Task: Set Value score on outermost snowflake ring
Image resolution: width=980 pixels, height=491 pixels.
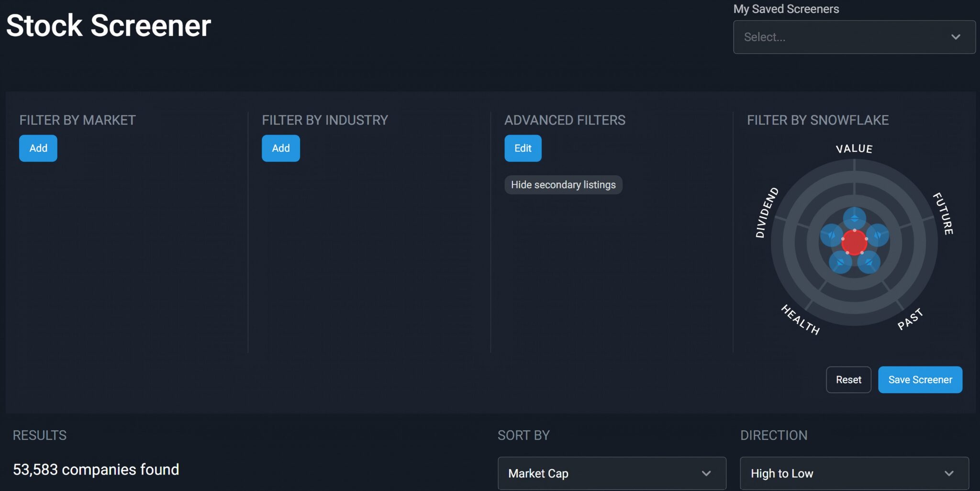Action: 854,166
